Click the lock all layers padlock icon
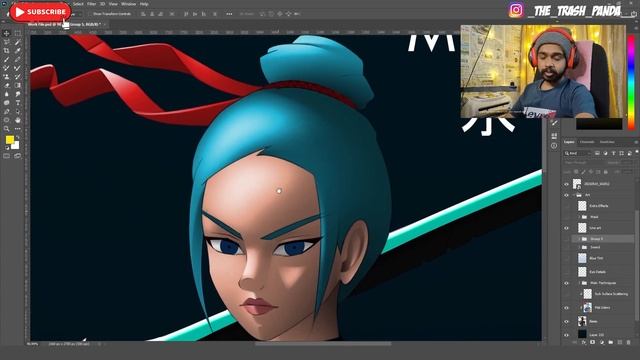 click(606, 172)
